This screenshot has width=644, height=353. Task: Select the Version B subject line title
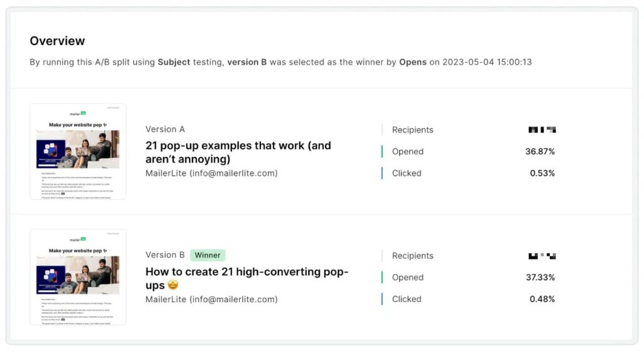(247, 278)
